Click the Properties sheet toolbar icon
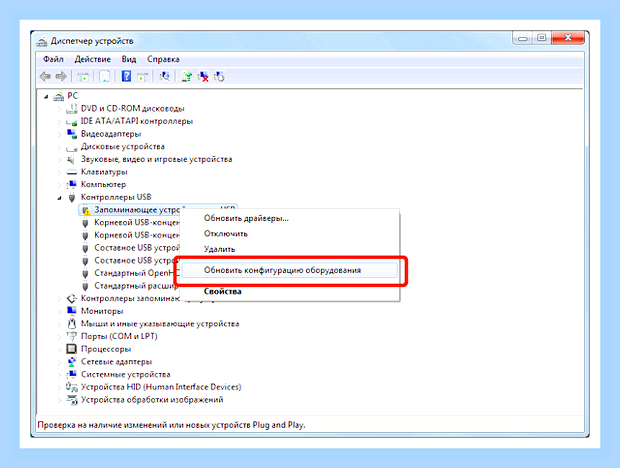Image resolution: width=620 pixels, height=468 pixels. (104, 76)
